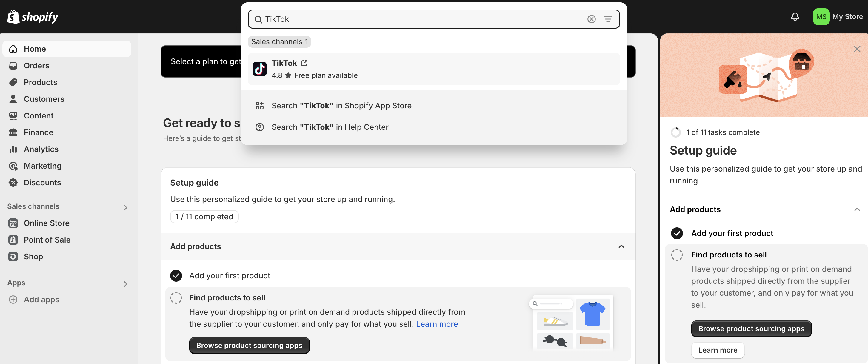Click the Content sidebar icon
The width and height of the screenshot is (868, 364).
click(13, 115)
